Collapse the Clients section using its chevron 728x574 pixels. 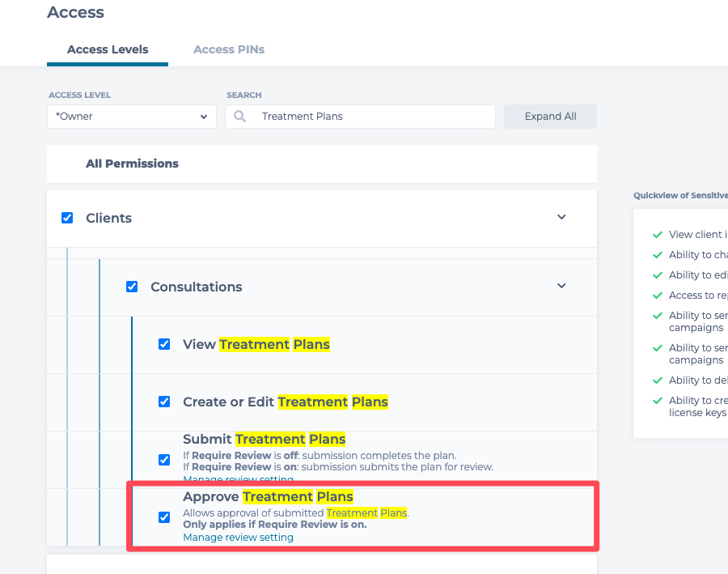[561, 217]
